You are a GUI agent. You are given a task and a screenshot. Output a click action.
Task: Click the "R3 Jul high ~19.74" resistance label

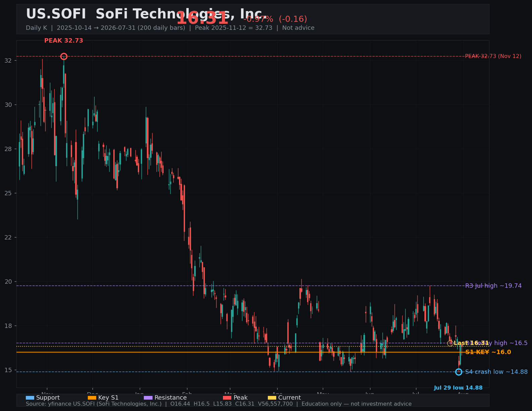click(493, 286)
